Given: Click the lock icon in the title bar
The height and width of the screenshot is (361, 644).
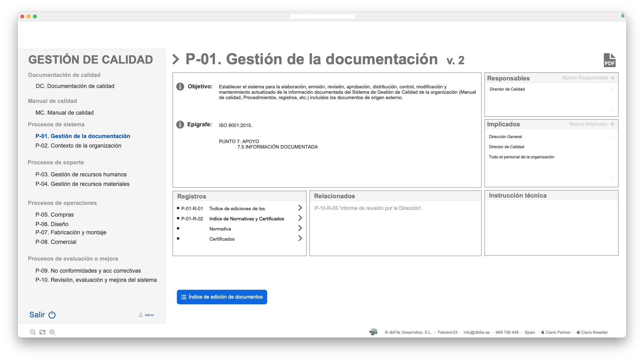Looking at the screenshot, I should 623,16.
